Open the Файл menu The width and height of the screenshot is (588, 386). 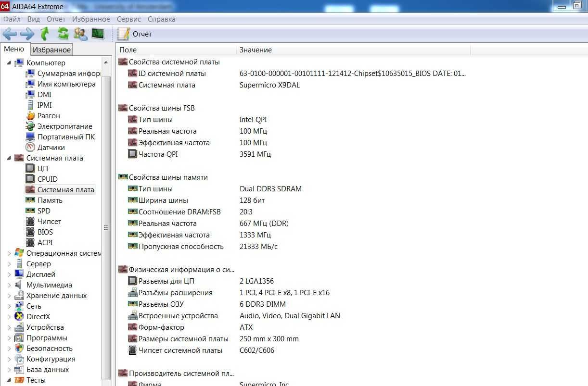12,19
